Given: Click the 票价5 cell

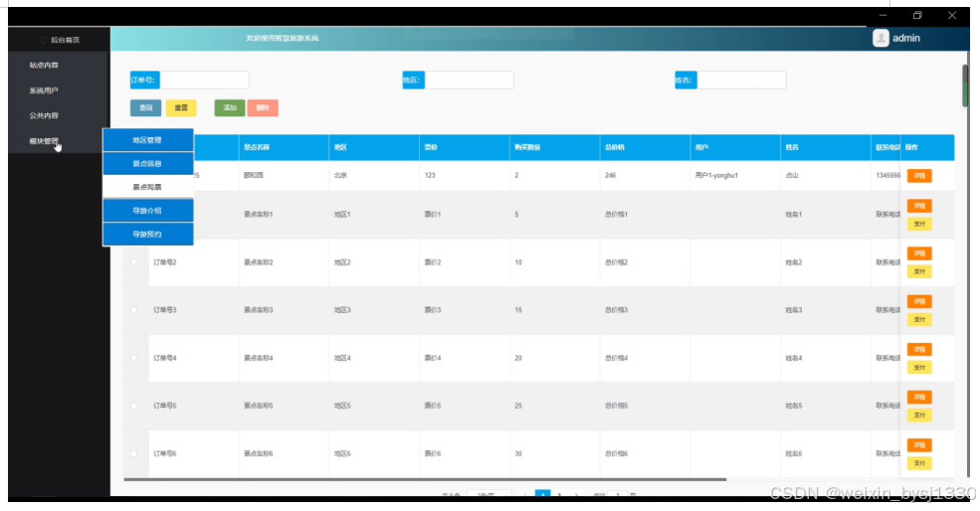Looking at the screenshot, I should pyautogui.click(x=465, y=406).
